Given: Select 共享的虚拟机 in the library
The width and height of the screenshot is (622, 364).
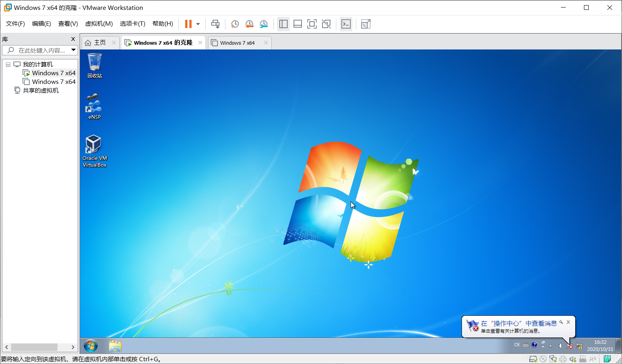Looking at the screenshot, I should pyautogui.click(x=41, y=91).
